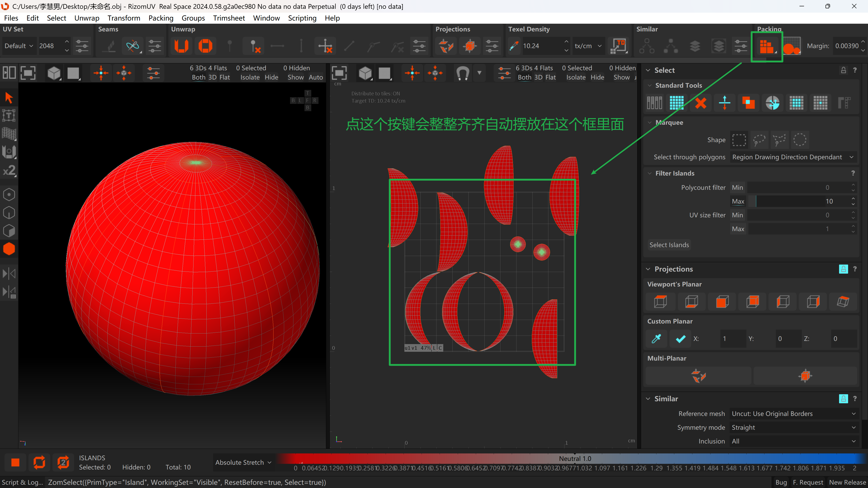The height and width of the screenshot is (488, 868).
Task: Open the Scripting menu
Action: pos(302,18)
